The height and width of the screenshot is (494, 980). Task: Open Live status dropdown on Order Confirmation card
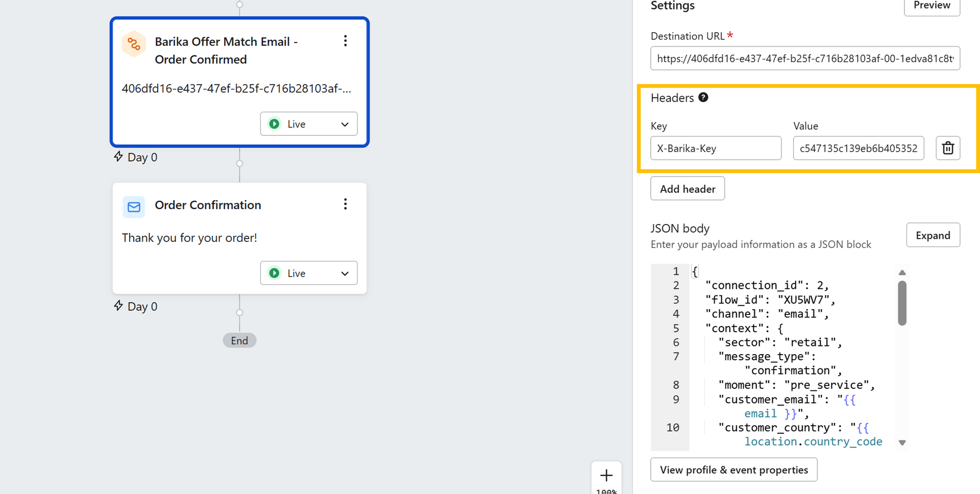[x=309, y=273]
